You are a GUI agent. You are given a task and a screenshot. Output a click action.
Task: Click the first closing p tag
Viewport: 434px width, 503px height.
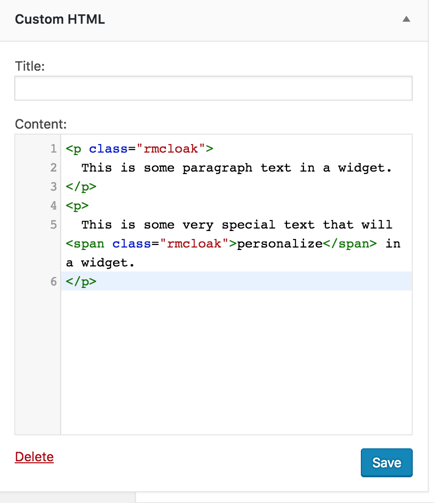(x=81, y=187)
